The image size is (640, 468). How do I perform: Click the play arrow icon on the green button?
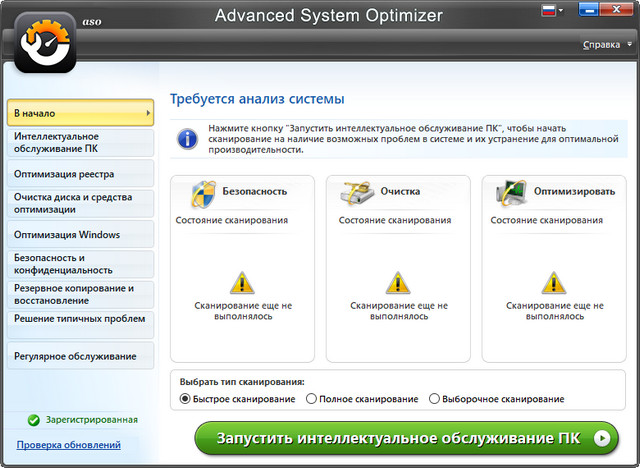coord(602,438)
